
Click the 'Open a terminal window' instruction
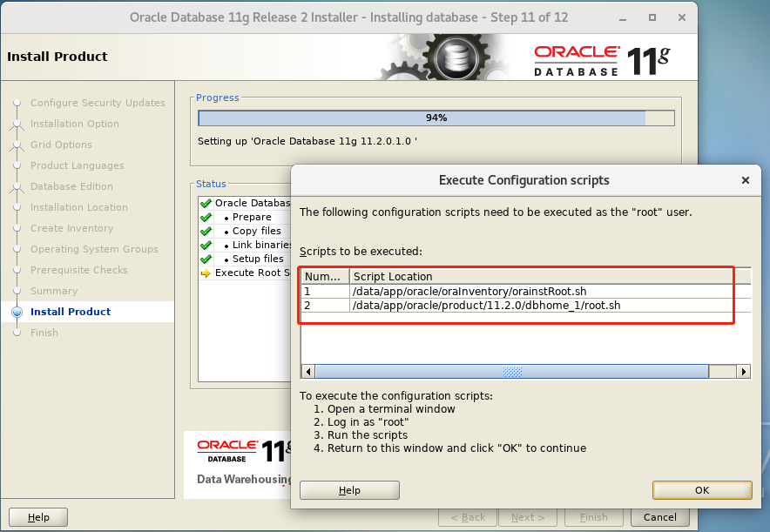pos(391,409)
